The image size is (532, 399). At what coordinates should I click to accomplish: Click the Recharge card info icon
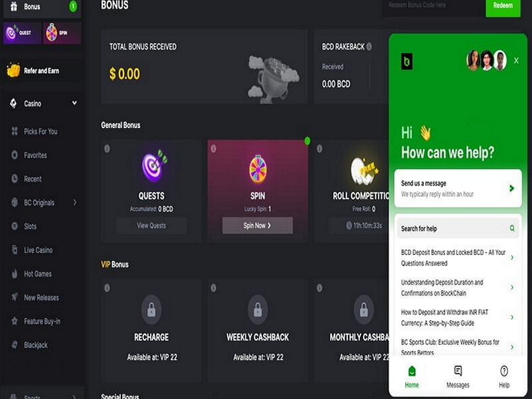coord(107,288)
